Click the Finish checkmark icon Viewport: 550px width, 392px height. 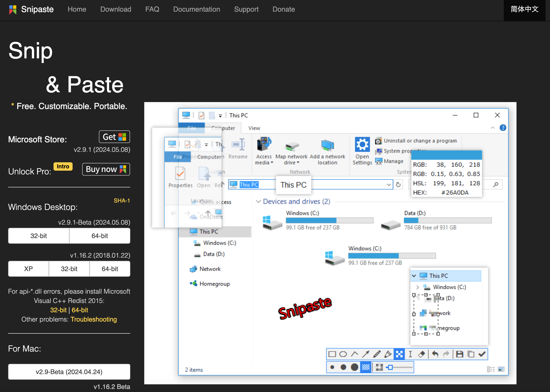[x=482, y=354]
